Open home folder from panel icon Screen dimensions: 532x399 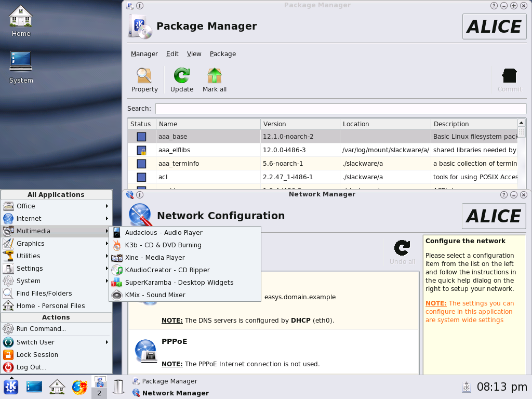[x=57, y=387]
